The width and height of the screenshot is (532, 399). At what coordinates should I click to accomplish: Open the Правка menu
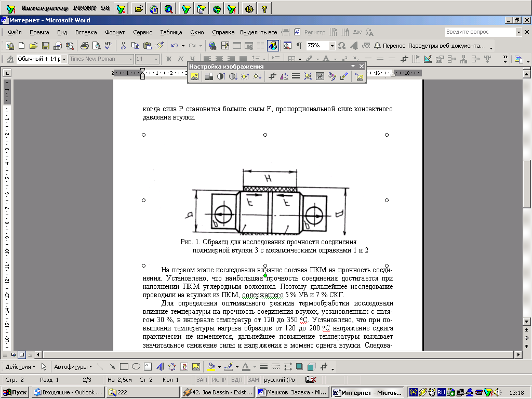(39, 32)
